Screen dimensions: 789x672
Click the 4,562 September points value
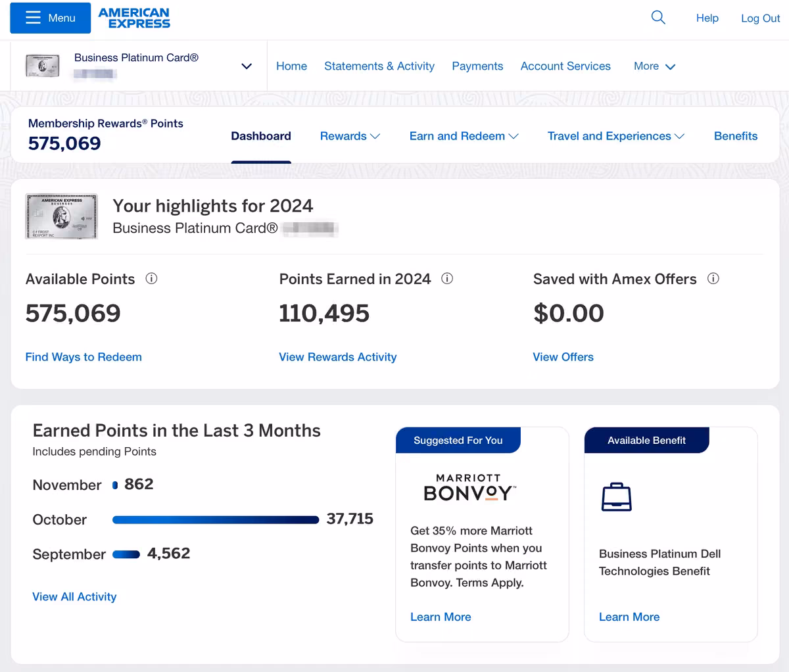[169, 554]
